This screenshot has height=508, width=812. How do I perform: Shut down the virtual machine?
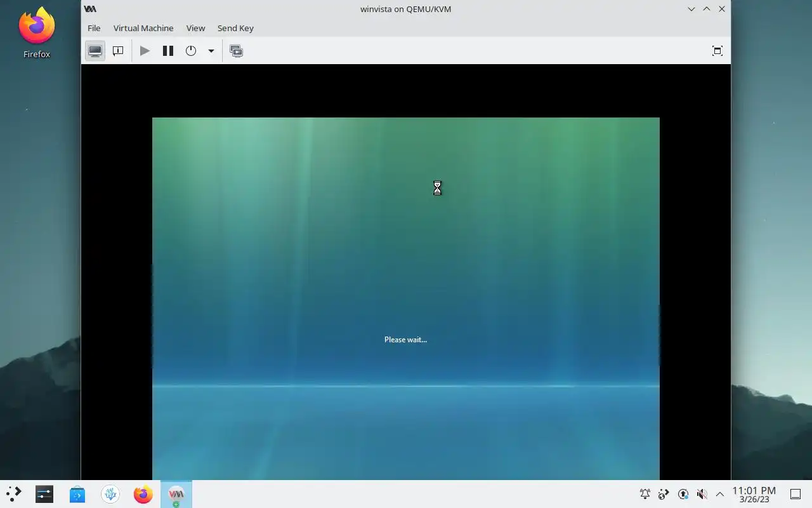coord(191,51)
